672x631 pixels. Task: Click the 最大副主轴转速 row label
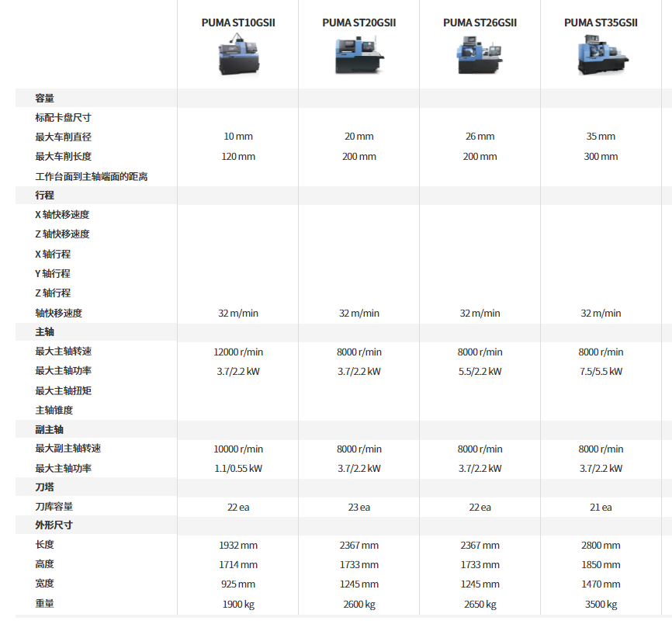pyautogui.click(x=68, y=449)
